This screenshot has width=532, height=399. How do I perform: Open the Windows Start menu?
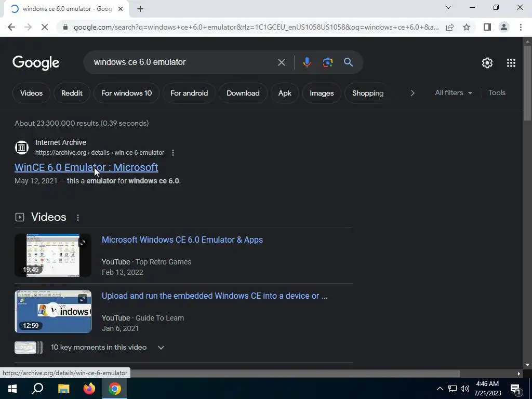[x=12, y=389]
